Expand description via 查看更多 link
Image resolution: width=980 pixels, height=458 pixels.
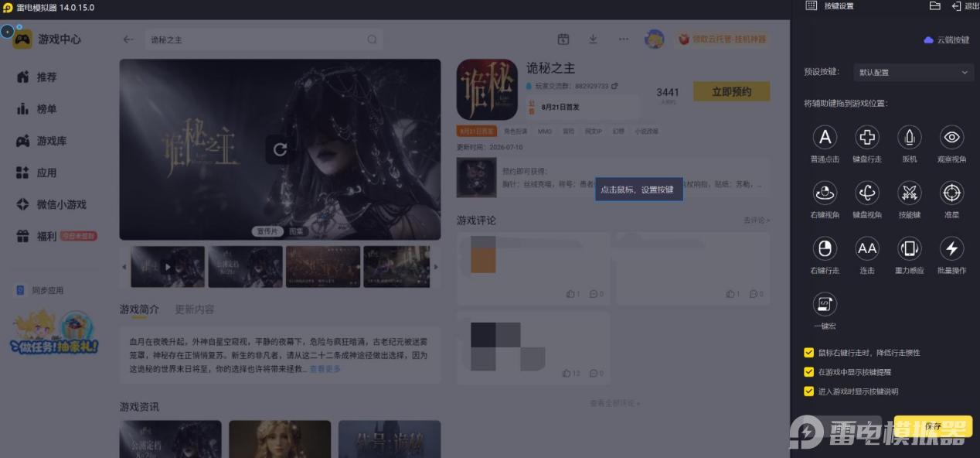(x=325, y=369)
